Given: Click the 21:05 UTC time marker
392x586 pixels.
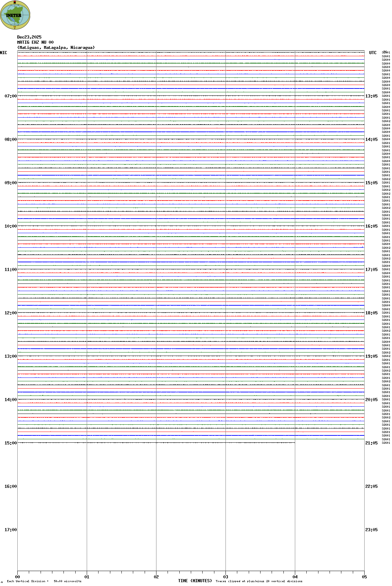Looking at the screenshot, I should coord(371,443).
